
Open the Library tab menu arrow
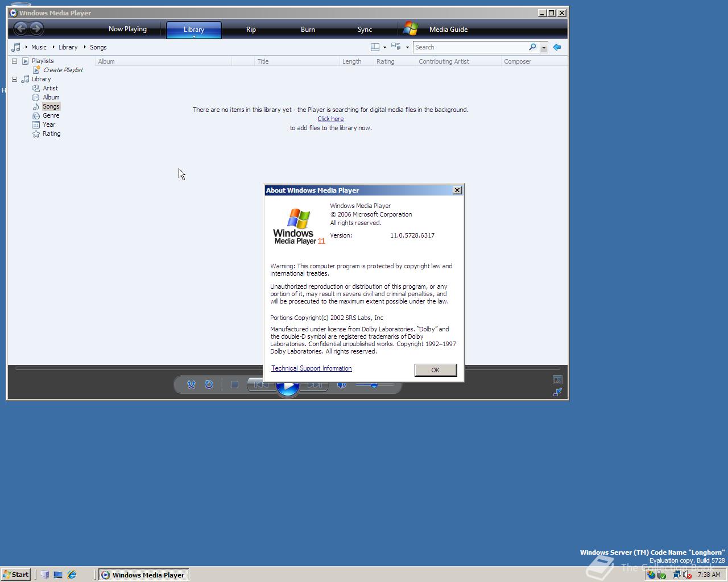194,36
